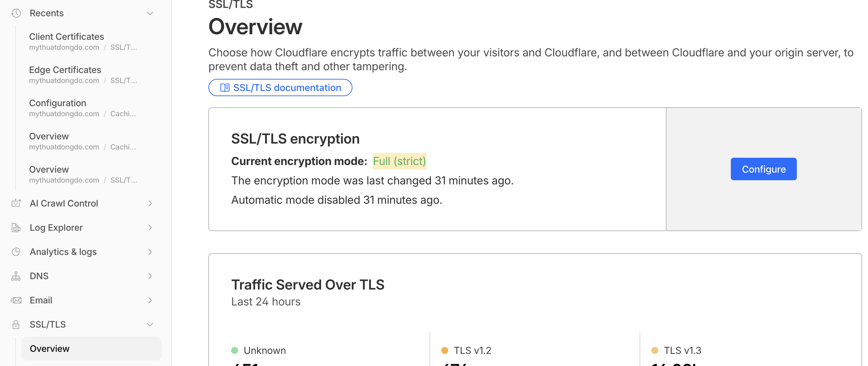Expand the Email section chevron

click(x=150, y=300)
